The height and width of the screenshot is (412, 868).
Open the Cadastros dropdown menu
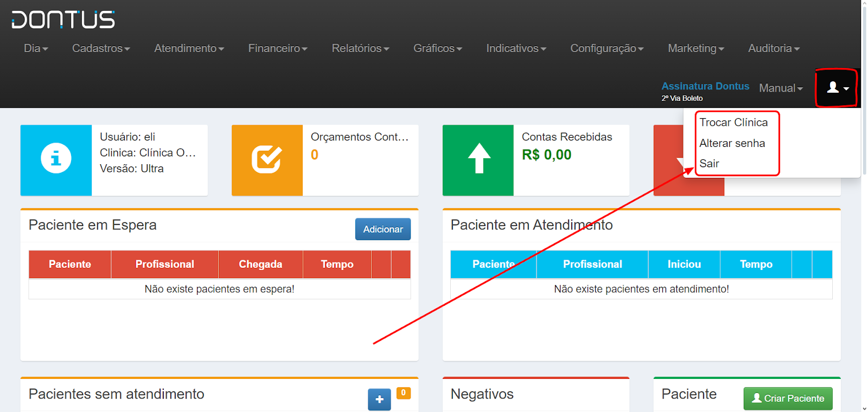click(101, 48)
